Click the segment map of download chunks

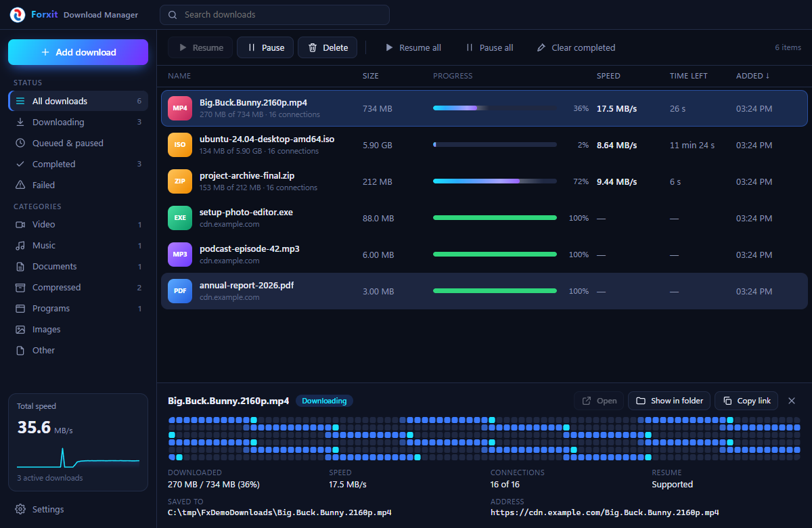click(484, 439)
